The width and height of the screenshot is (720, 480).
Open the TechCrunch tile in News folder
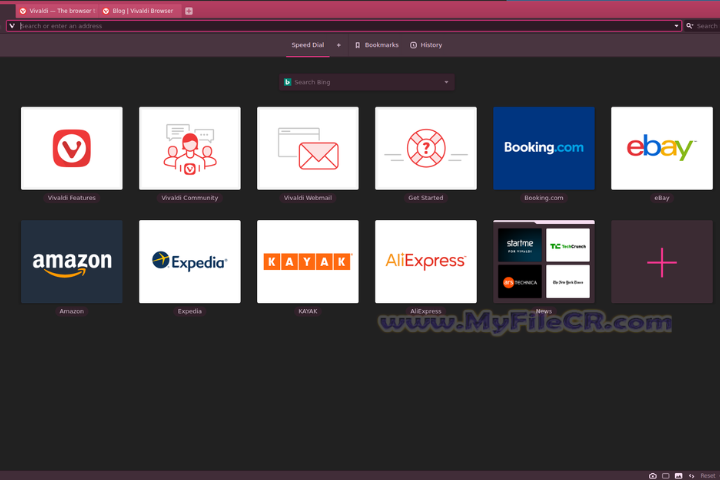pos(568,245)
